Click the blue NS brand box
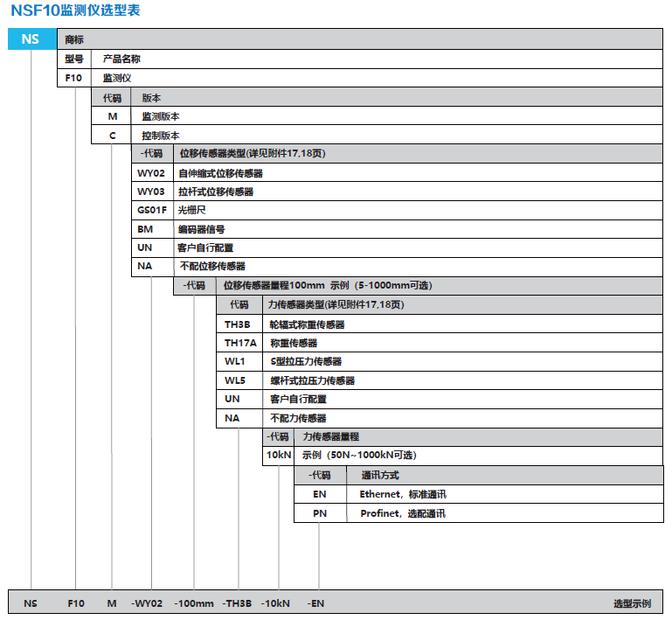 pos(31,39)
